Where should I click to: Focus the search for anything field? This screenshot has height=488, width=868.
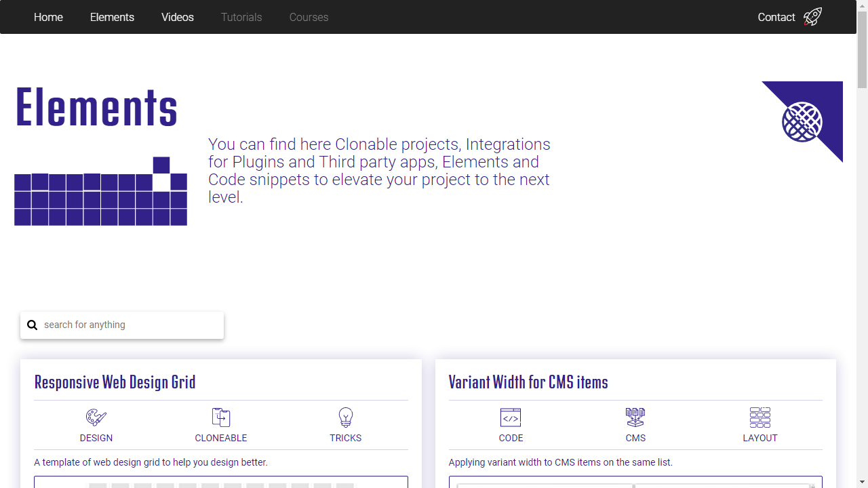122,325
